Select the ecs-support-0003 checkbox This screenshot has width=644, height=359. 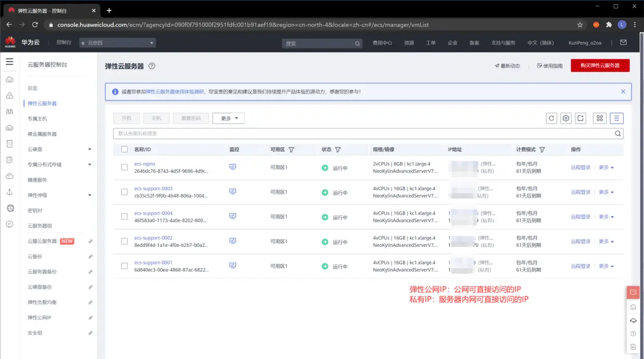pos(124,192)
